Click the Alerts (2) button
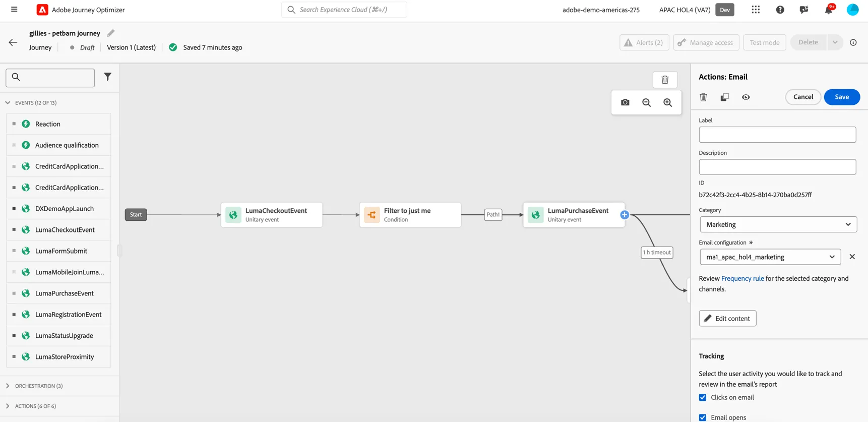 pos(644,42)
